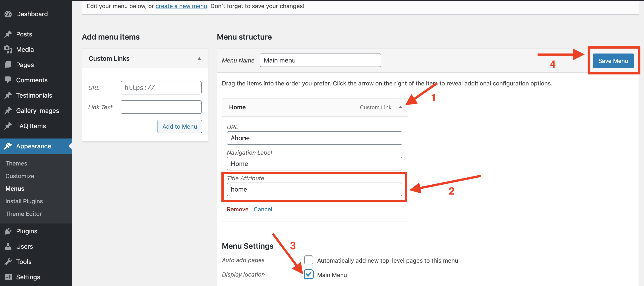The height and width of the screenshot is (286, 644).
Task: Click the Pages icon in sidebar
Action: pos(8,65)
